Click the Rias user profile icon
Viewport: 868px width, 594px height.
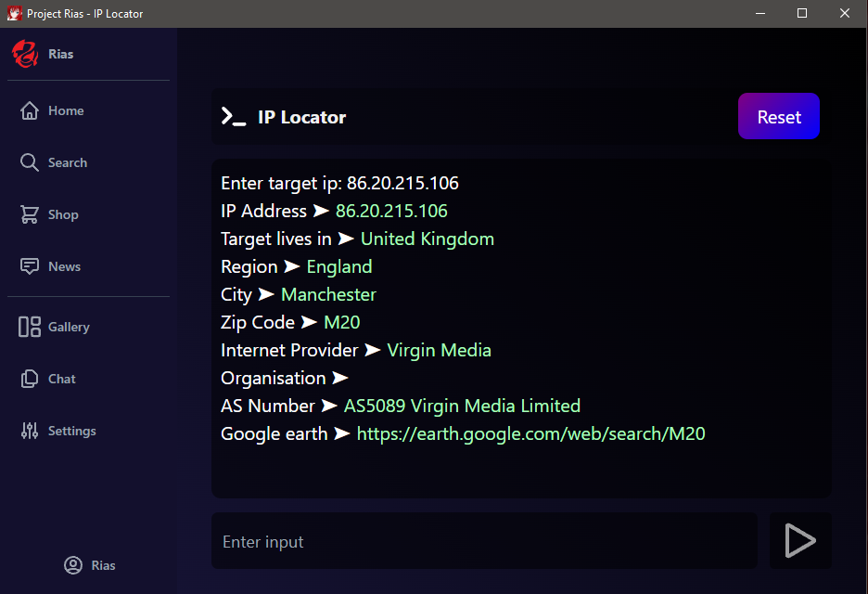pyautogui.click(x=73, y=565)
